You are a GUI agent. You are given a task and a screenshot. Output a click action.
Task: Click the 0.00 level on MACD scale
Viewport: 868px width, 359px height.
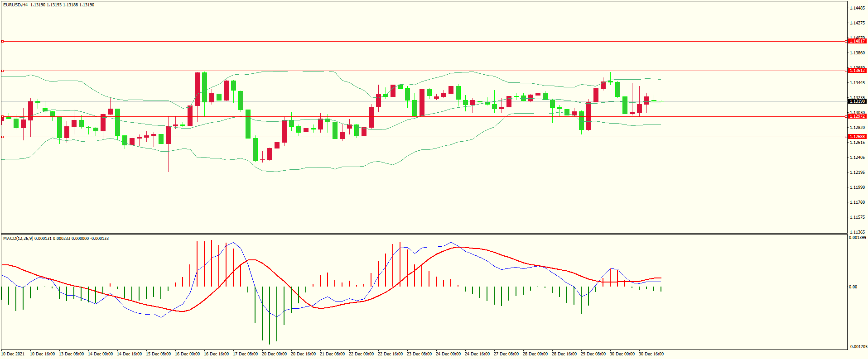tap(853, 287)
